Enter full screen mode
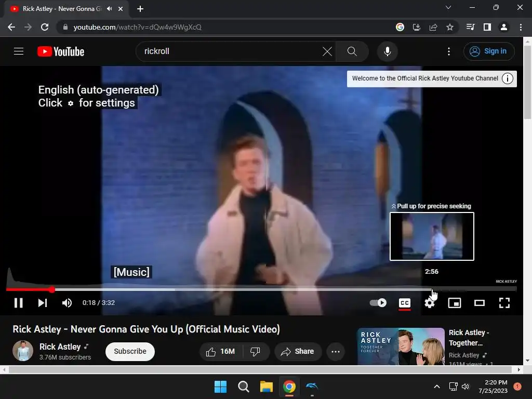This screenshot has width=532, height=399. click(x=504, y=303)
